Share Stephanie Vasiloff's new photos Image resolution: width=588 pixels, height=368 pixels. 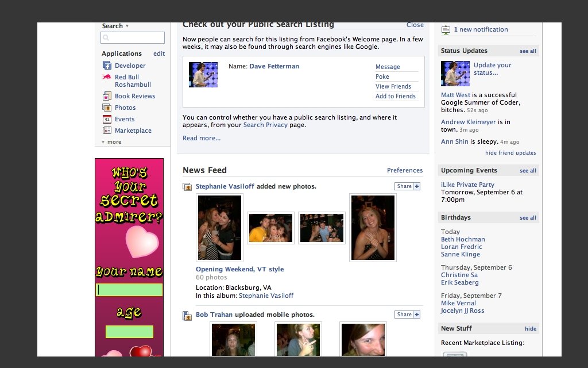click(407, 186)
